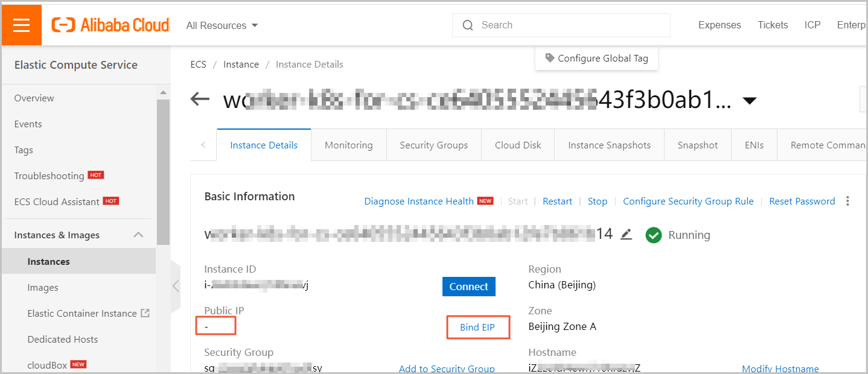This screenshot has height=374, width=868.
Task: Click ECS in the breadcrumb
Action: pos(198,65)
